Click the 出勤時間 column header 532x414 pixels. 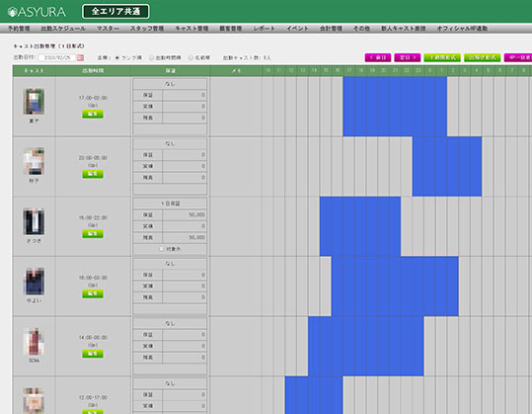point(93,70)
